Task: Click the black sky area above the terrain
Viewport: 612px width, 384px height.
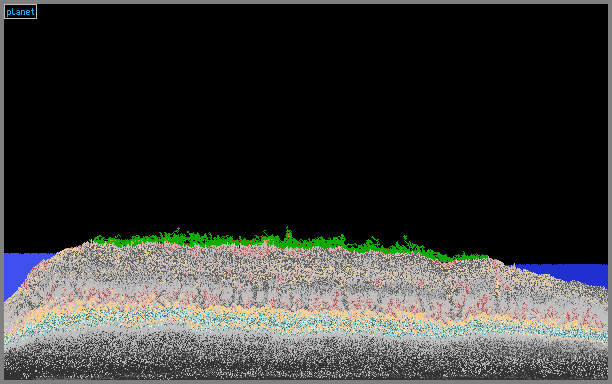Action: tap(306, 117)
